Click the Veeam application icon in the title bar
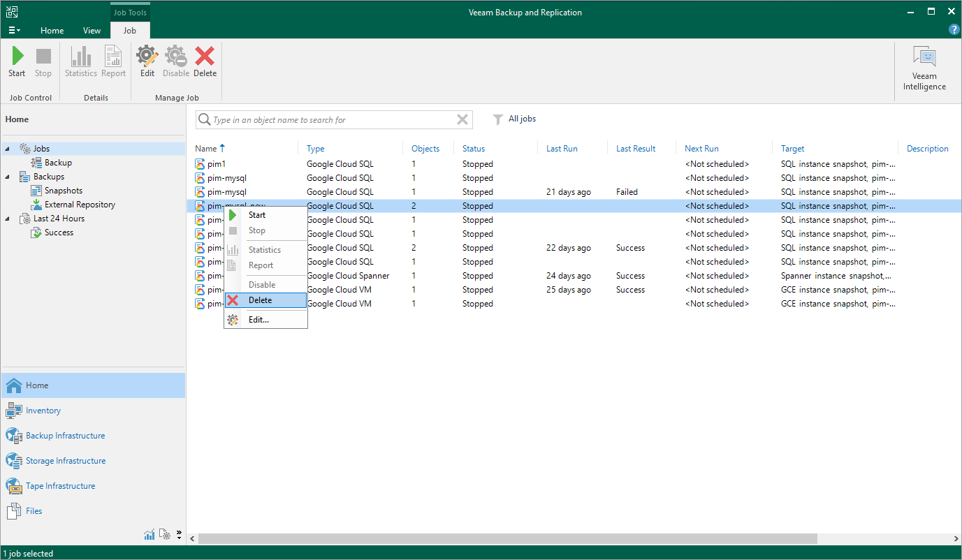This screenshot has height=560, width=962. coord(12,12)
